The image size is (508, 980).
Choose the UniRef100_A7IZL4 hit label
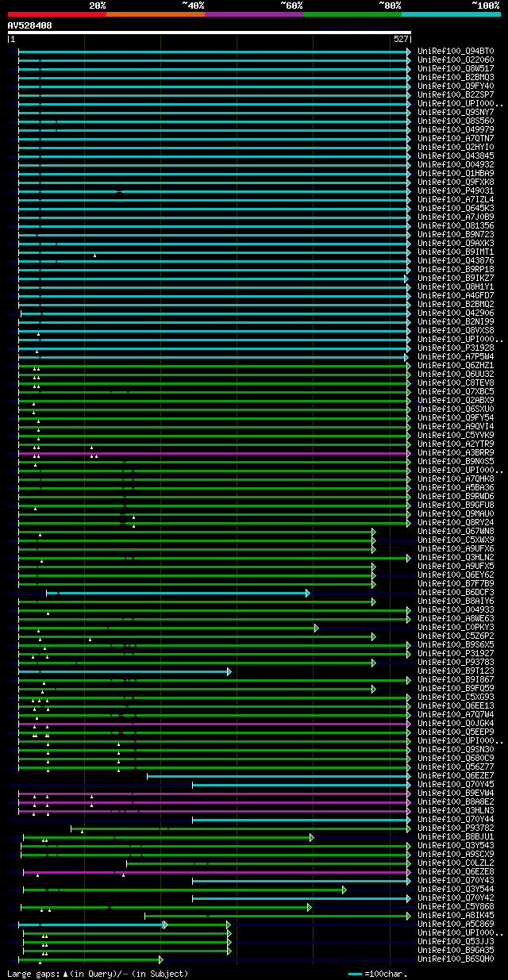pos(456,199)
